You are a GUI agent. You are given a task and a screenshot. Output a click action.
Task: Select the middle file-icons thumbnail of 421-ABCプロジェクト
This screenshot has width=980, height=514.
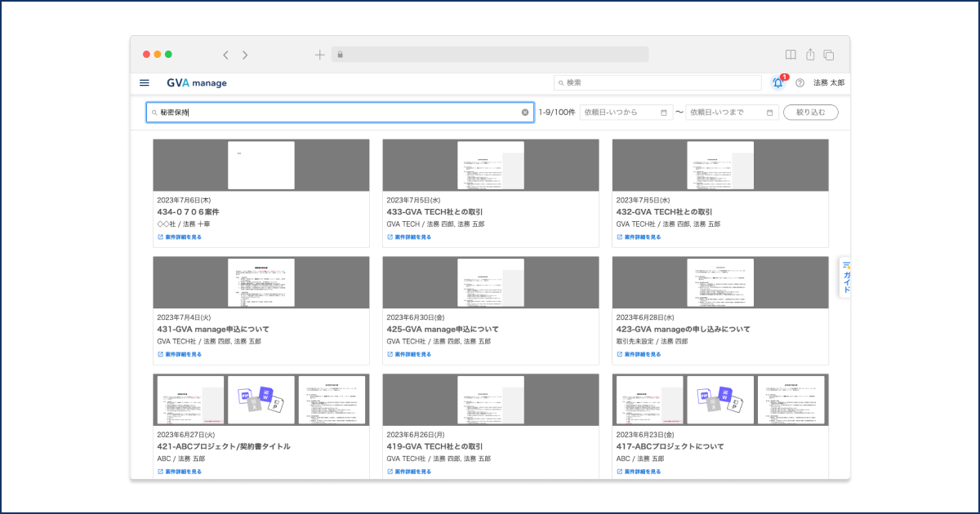point(261,400)
